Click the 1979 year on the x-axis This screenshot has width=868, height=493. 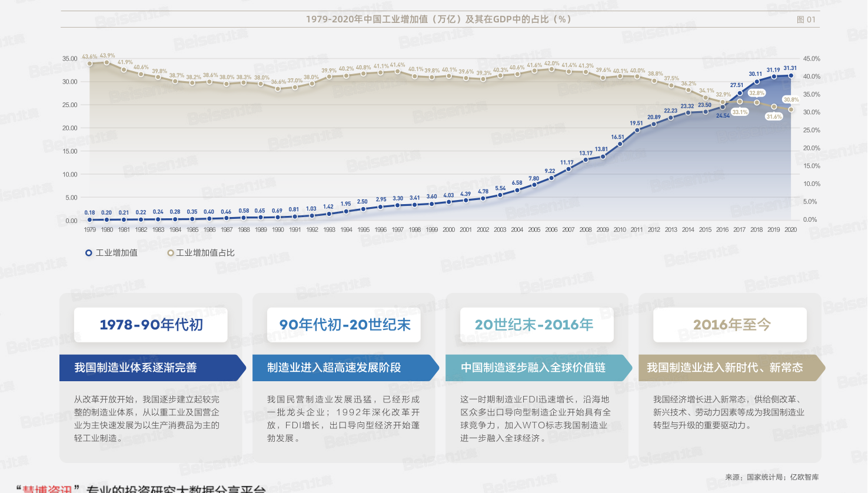[89, 230]
